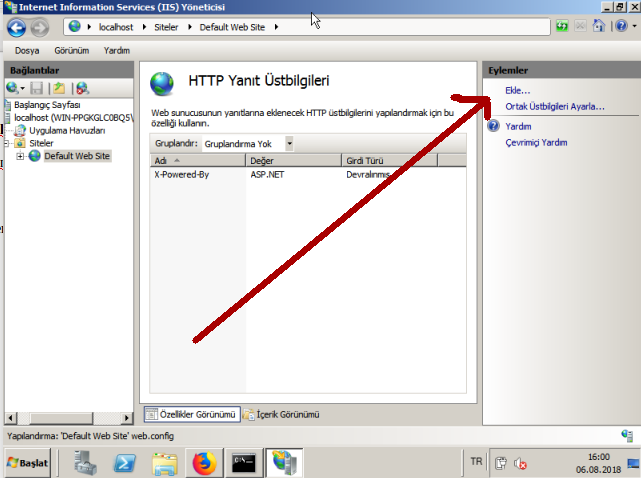Click the ASP.NET value cell
The height and width of the screenshot is (478, 641).
267,175
